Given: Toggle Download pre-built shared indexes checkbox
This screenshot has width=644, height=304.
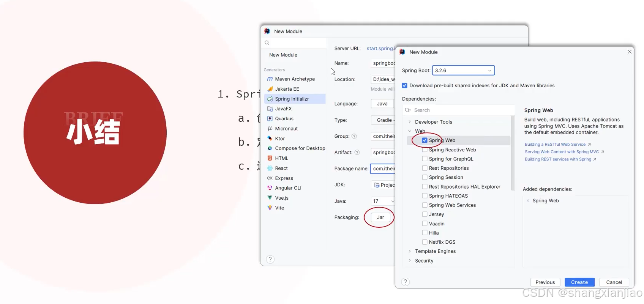Looking at the screenshot, I should tap(405, 86).
